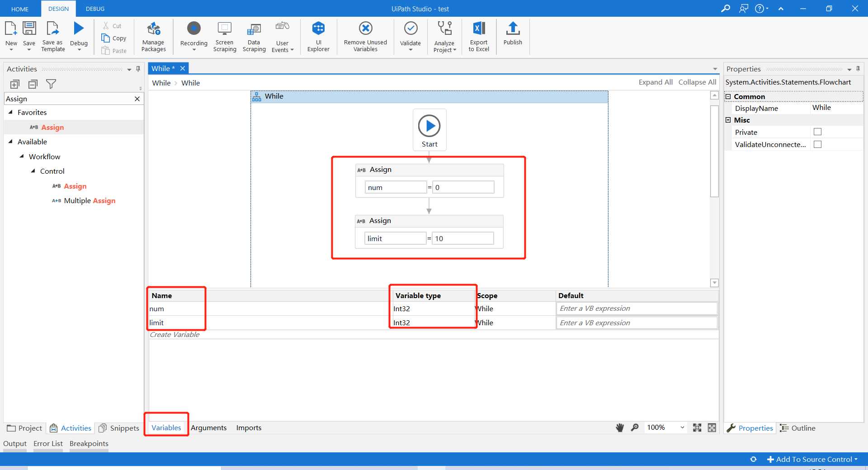Run Debug with the play icon
868x470 pixels.
(x=79, y=28)
